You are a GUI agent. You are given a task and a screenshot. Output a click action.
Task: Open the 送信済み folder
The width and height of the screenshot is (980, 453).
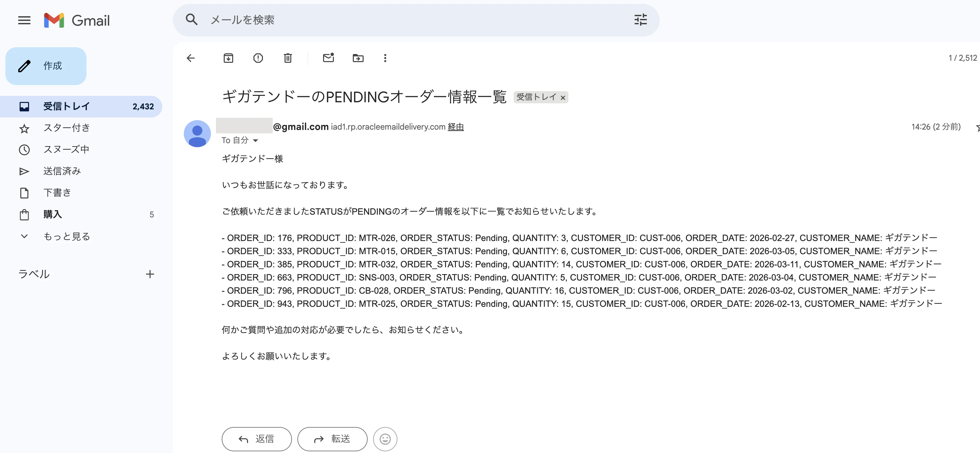pos(62,171)
